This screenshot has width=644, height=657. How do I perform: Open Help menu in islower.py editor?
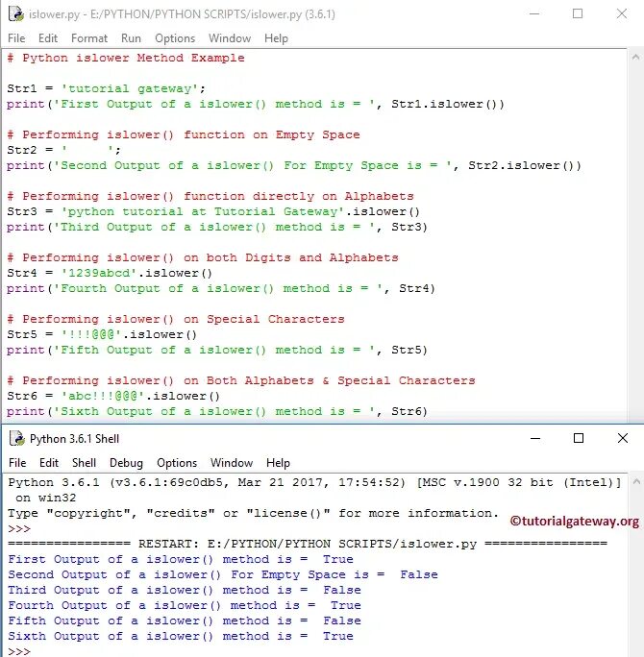(276, 38)
